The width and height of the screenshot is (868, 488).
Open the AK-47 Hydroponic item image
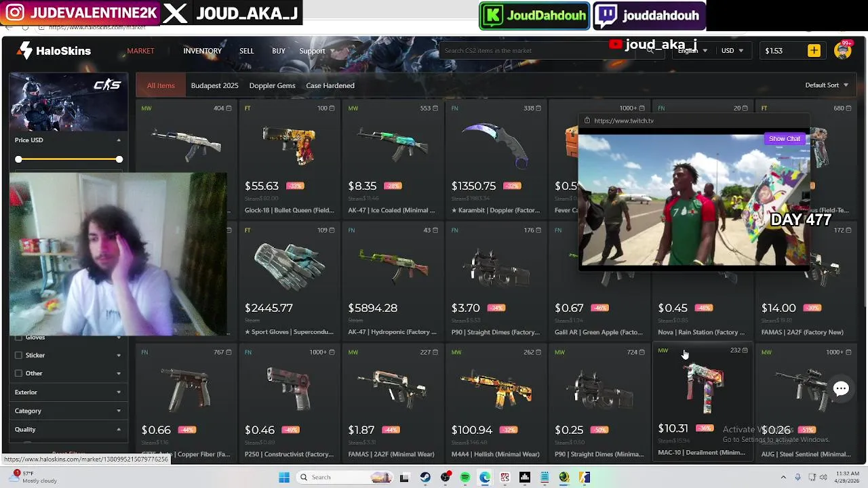pyautogui.click(x=393, y=266)
